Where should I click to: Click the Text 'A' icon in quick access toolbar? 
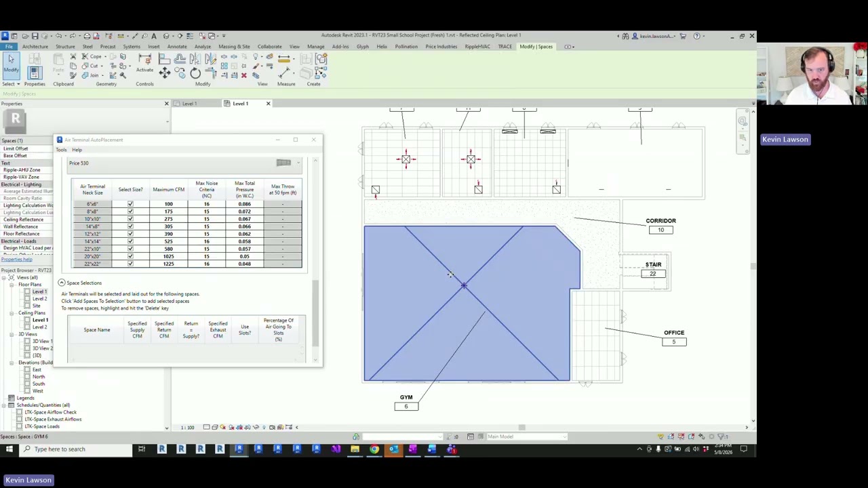point(154,36)
